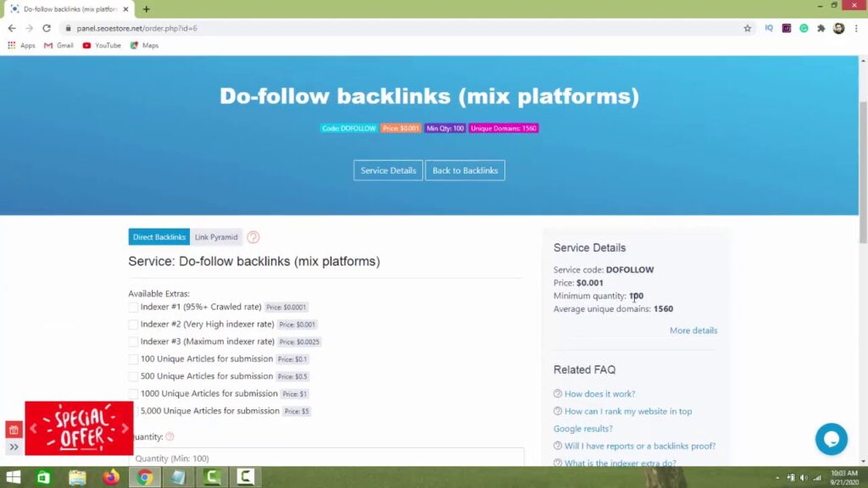
Task: Open the Special Offer banner
Action: click(79, 428)
